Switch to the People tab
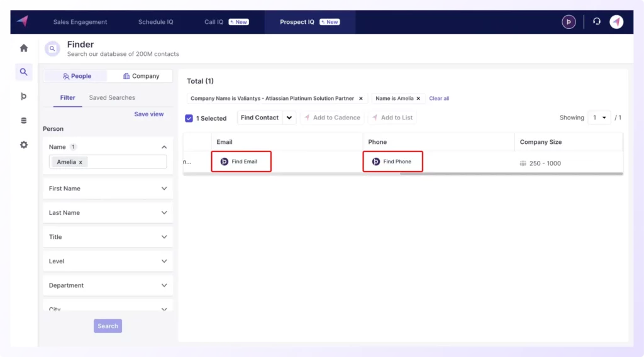Image resolution: width=644 pixels, height=357 pixels. coord(76,76)
